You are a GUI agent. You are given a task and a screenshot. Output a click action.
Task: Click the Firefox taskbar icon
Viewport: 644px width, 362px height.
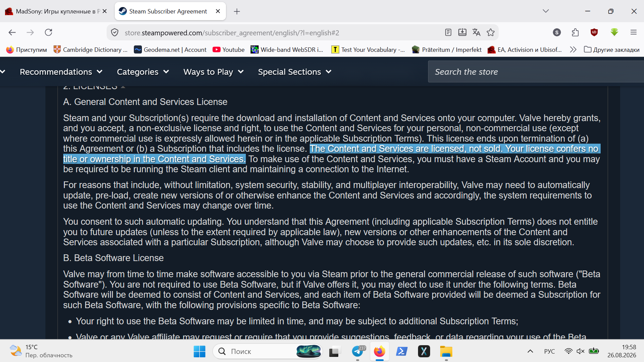point(379,352)
